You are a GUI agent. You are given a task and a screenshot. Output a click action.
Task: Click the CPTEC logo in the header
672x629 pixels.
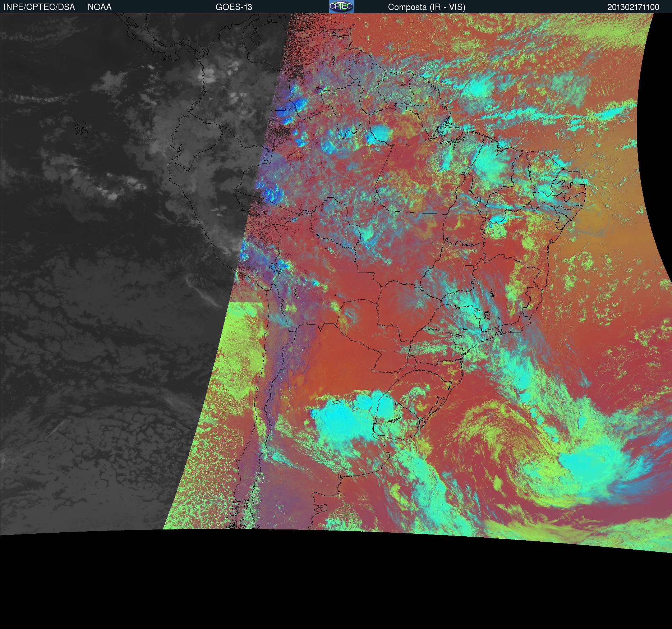coord(341,6)
